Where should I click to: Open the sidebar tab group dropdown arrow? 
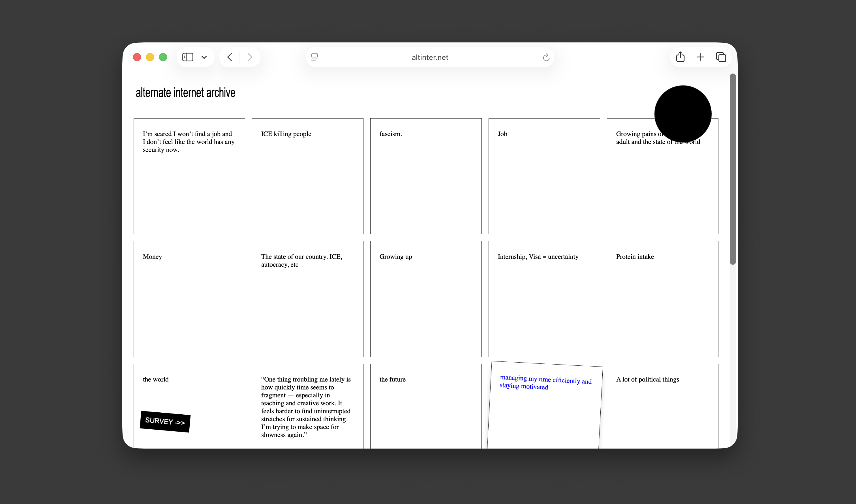[x=204, y=57]
